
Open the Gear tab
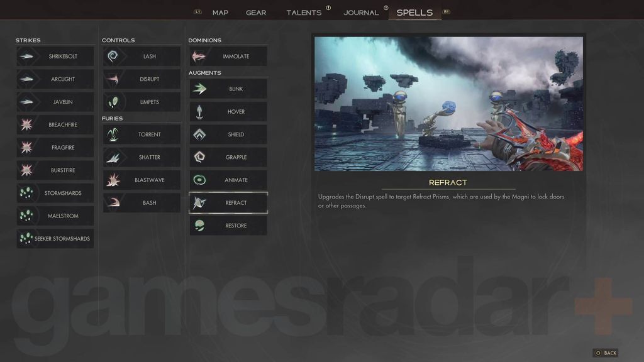point(256,13)
